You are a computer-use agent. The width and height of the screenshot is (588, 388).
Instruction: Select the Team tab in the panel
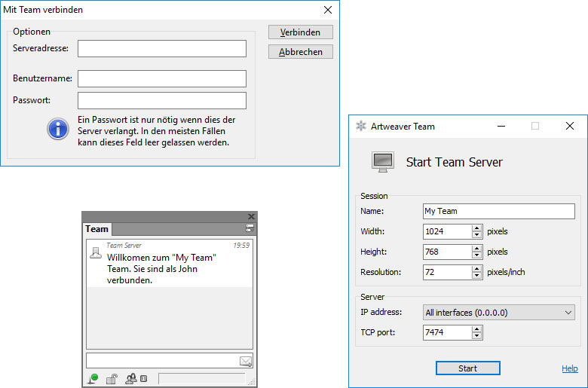coord(96,229)
